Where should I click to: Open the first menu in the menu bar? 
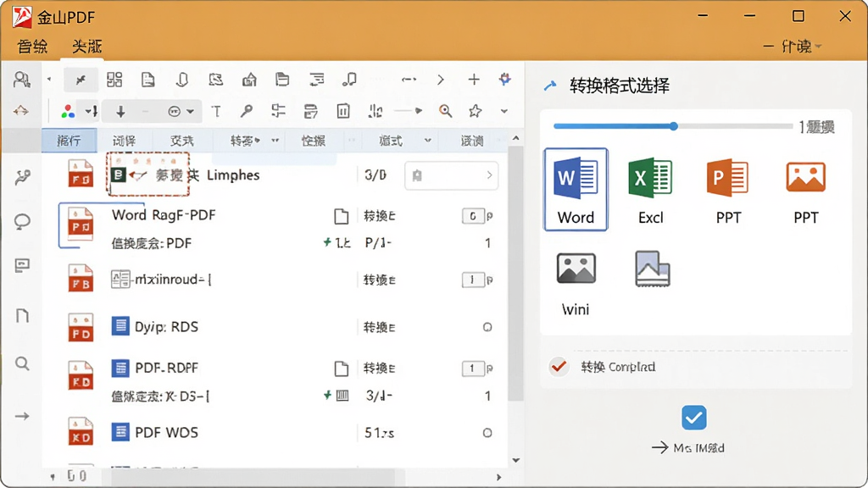coord(32,47)
